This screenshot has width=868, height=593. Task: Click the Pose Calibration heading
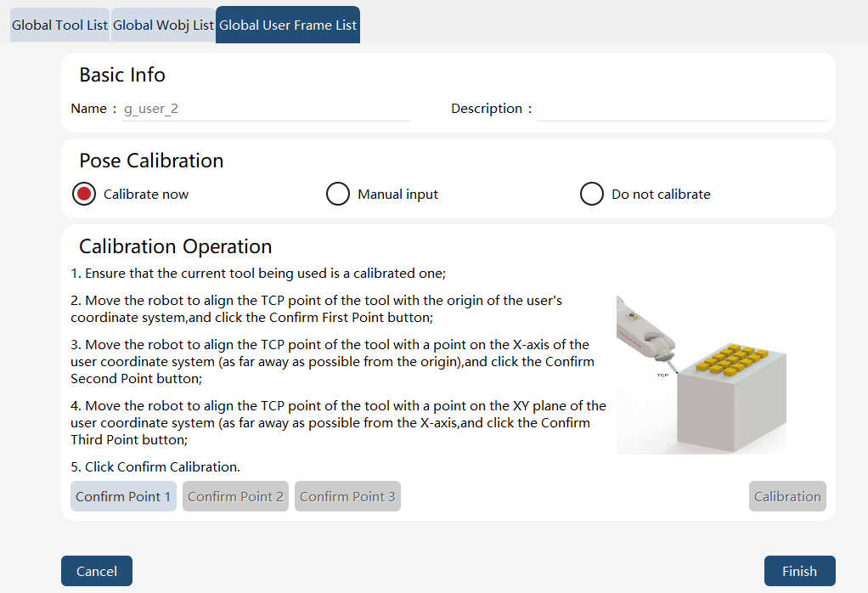pos(151,161)
